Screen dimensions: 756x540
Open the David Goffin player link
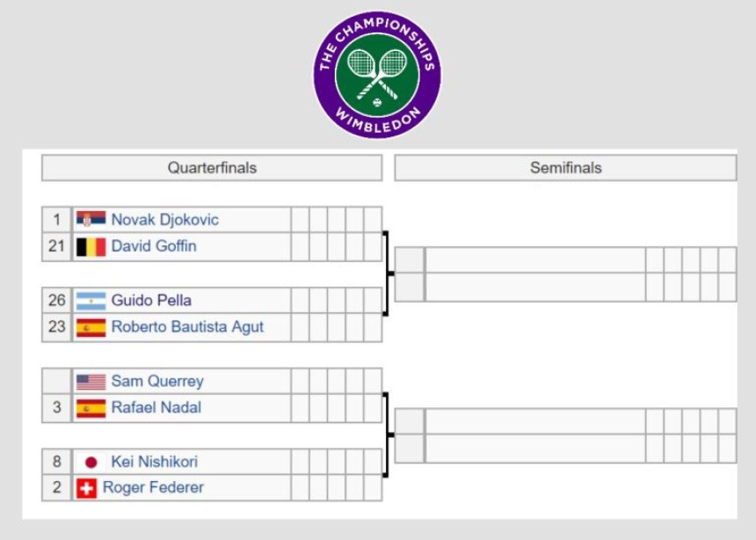(x=154, y=246)
